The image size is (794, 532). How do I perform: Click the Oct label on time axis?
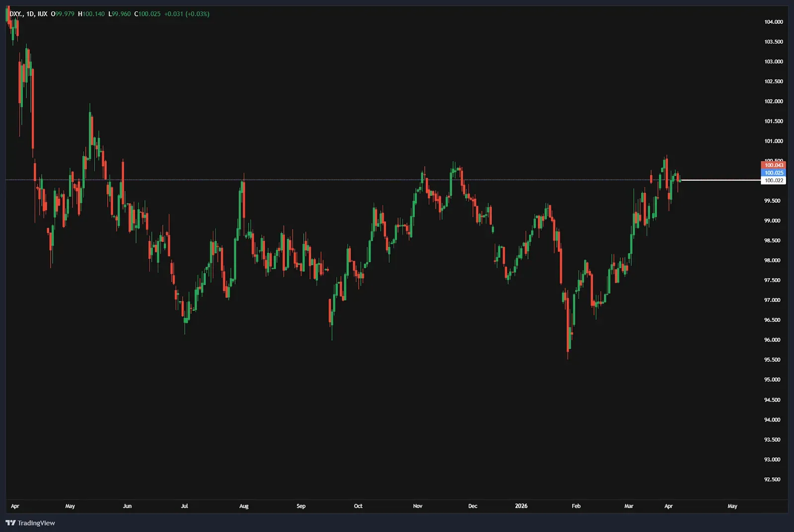click(358, 506)
